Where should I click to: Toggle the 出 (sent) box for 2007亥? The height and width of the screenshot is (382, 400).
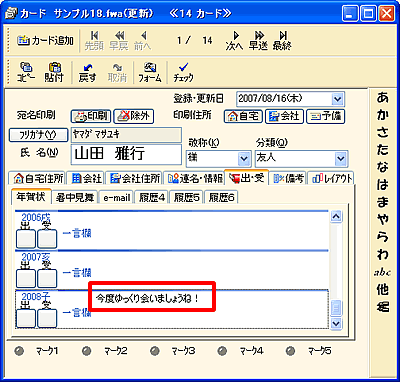(26, 278)
